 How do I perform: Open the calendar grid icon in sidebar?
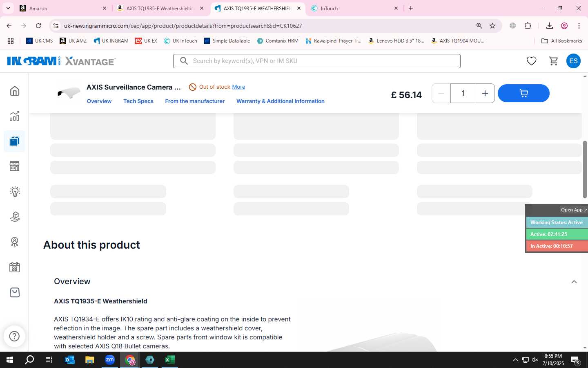[15, 267]
